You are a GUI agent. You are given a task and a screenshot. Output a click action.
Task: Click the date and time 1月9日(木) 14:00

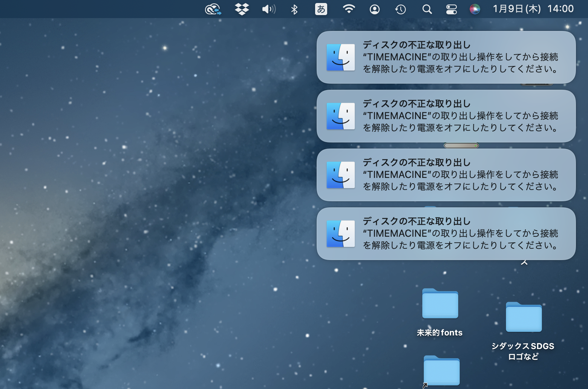(533, 9)
